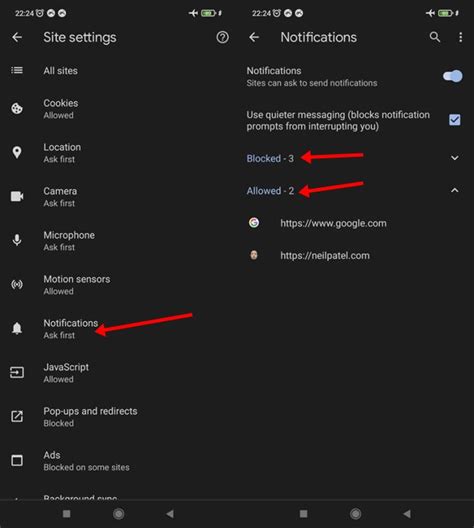
Task: Tap the Motion sensors icon
Action: [17, 285]
